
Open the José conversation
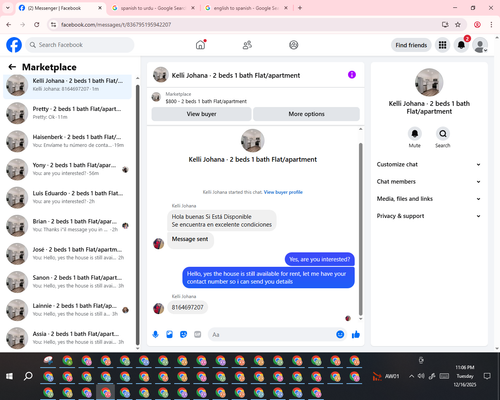point(67,254)
